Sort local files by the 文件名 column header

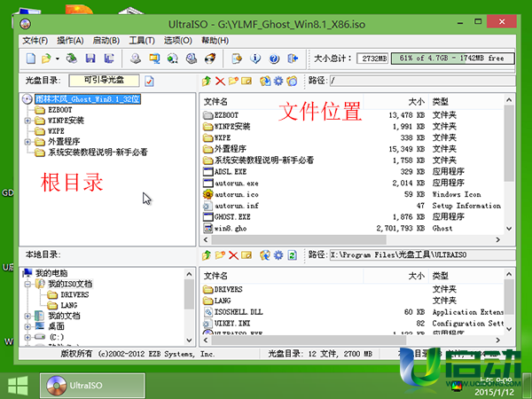tap(282, 276)
